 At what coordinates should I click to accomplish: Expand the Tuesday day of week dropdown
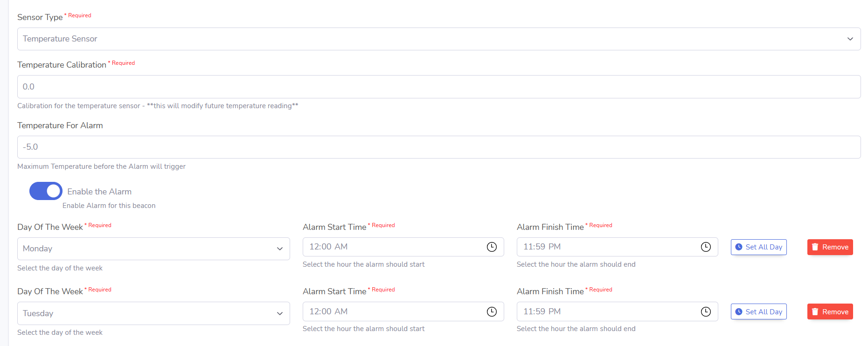(x=153, y=313)
